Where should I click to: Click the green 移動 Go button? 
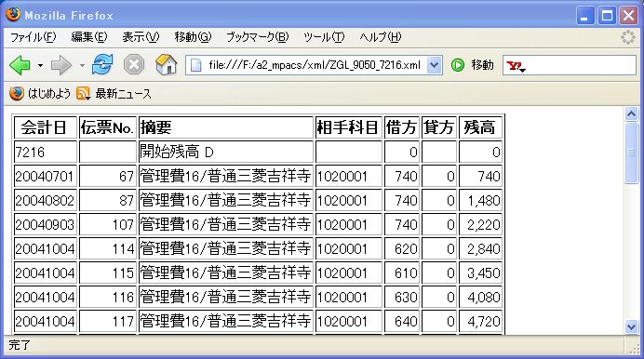472,65
